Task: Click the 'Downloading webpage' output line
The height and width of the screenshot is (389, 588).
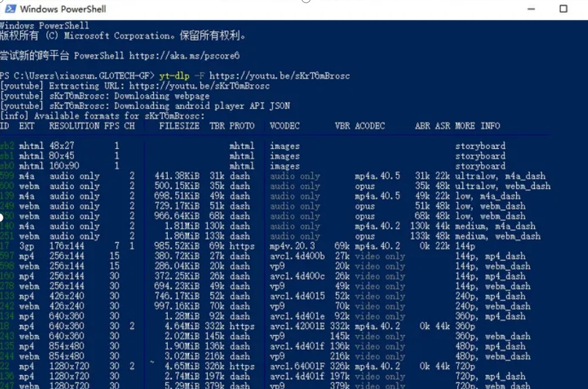Action: pyautogui.click(x=105, y=96)
